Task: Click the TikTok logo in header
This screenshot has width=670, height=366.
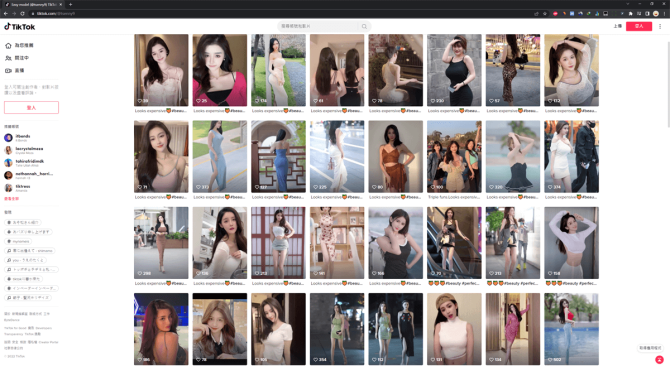Action: pyautogui.click(x=20, y=26)
